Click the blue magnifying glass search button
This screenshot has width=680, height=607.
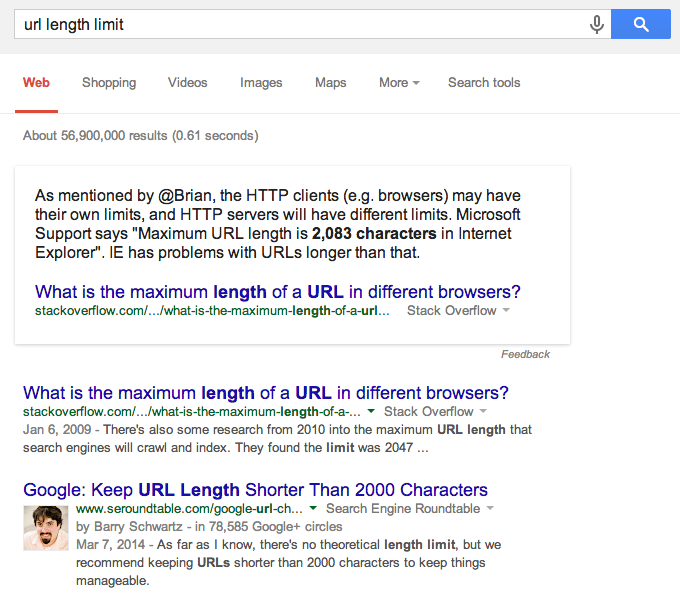641,24
